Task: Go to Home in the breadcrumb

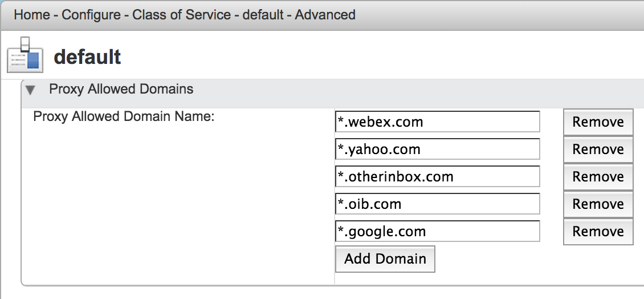Action: (x=32, y=15)
